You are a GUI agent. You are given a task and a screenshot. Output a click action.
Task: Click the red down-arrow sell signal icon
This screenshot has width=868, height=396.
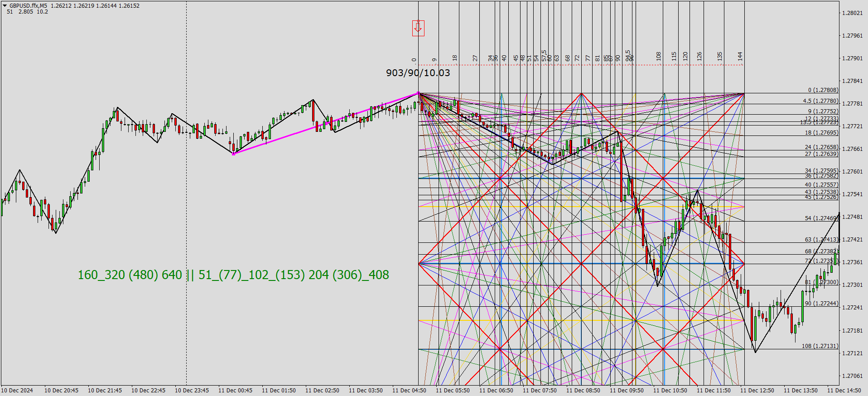[418, 28]
